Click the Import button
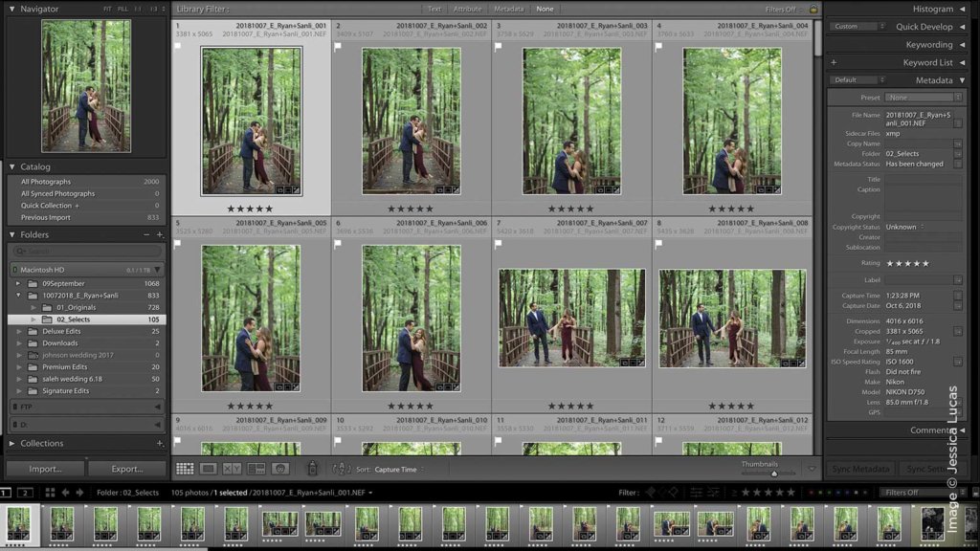Viewport: 980px width, 551px height. (x=45, y=469)
